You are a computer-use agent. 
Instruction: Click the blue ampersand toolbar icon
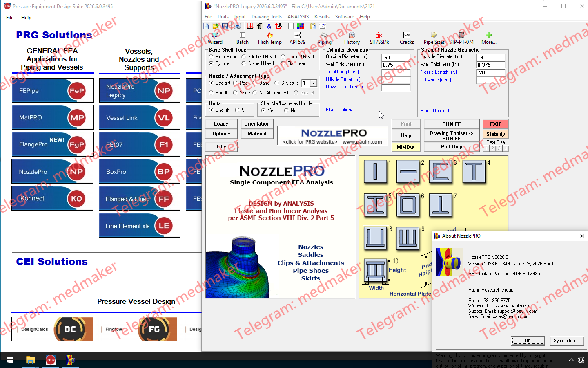point(269,26)
